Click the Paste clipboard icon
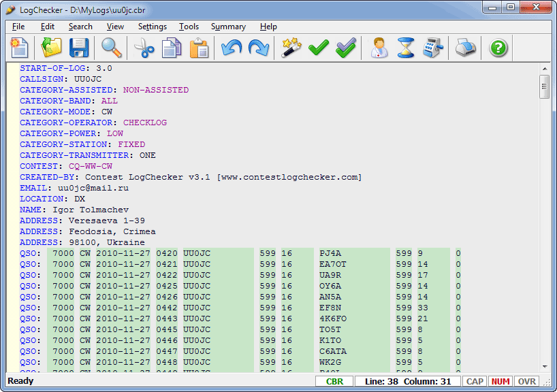Viewport: 557px width, 392px height. 199,48
